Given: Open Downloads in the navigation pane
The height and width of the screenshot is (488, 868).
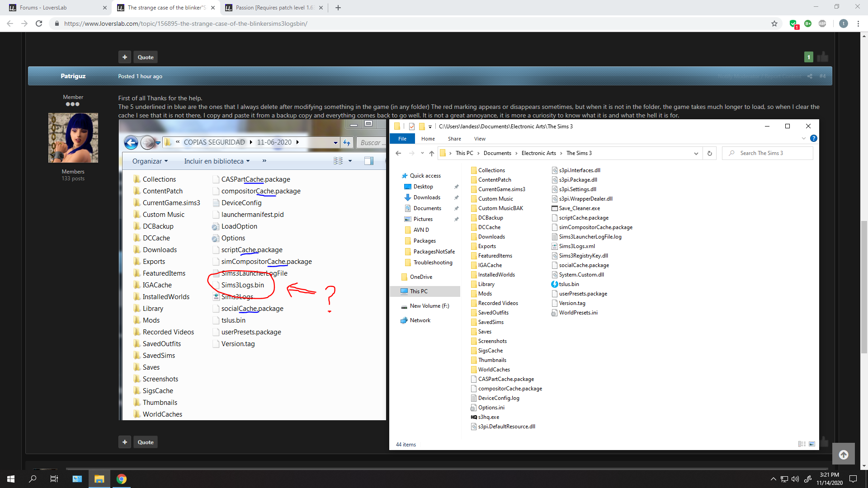Looking at the screenshot, I should (x=427, y=197).
